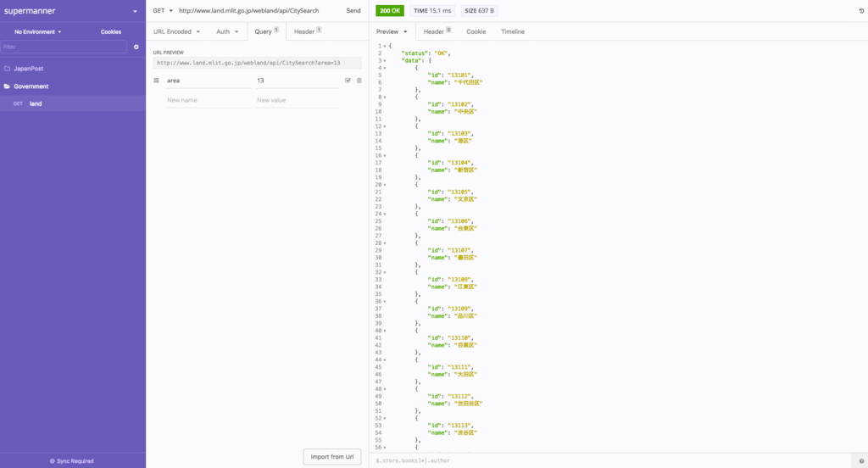Image resolution: width=868 pixels, height=468 pixels.
Task: Click the New name field
Action: (209, 100)
